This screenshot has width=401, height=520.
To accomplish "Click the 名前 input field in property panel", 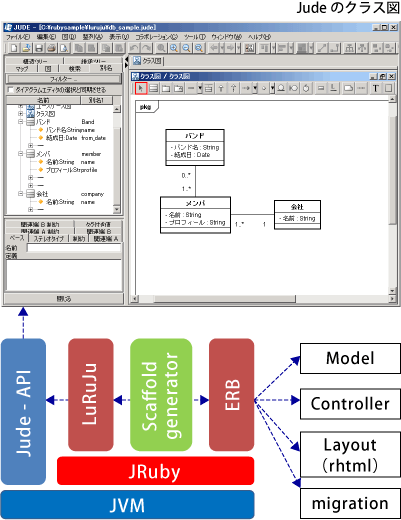I will [74, 248].
